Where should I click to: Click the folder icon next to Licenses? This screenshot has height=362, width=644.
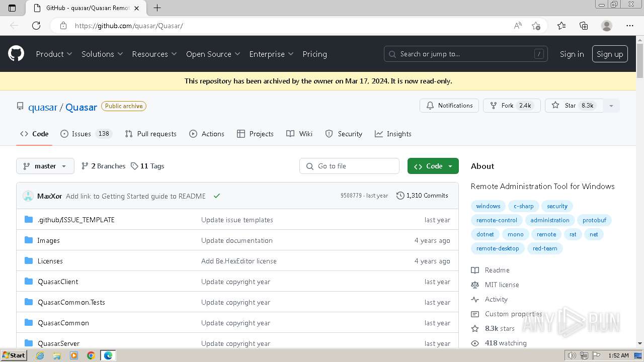[x=29, y=261]
